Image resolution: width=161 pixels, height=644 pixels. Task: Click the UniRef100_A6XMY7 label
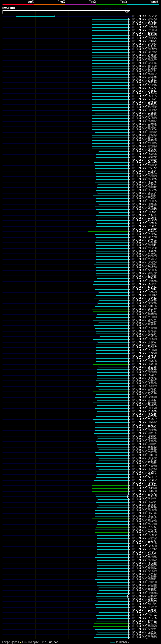pyautogui.click(x=144, y=121)
